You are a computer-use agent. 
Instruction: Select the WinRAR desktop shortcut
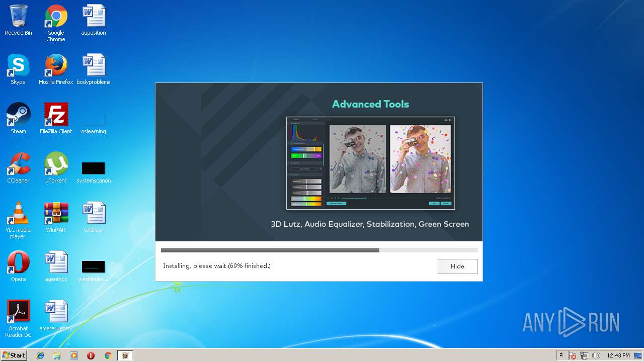click(56, 217)
